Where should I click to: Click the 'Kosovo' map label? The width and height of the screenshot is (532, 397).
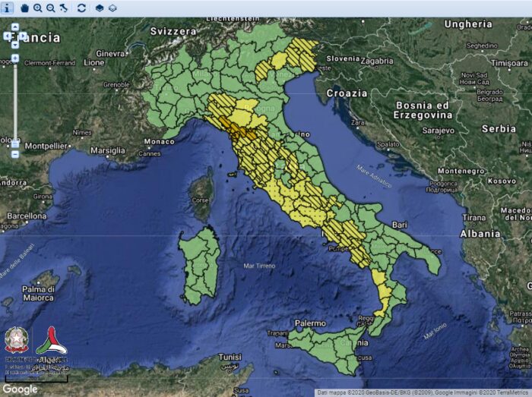(x=502, y=181)
